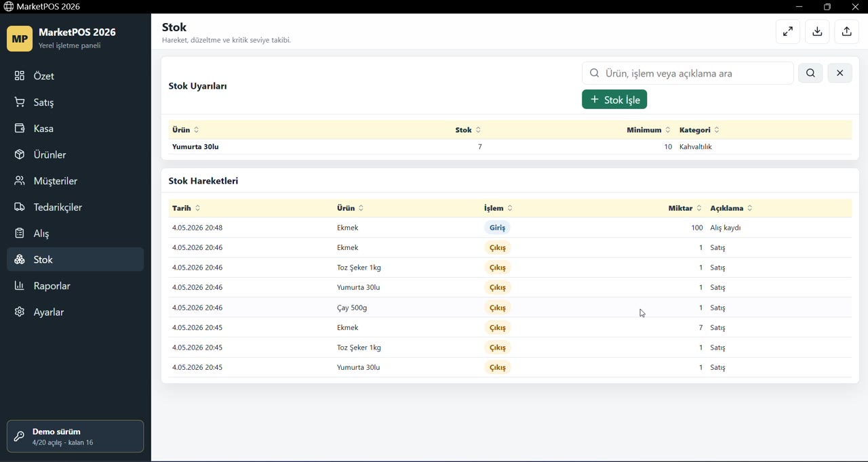Sort movements by Açıklama column
Screen dimensions: 868x462
(x=732, y=209)
